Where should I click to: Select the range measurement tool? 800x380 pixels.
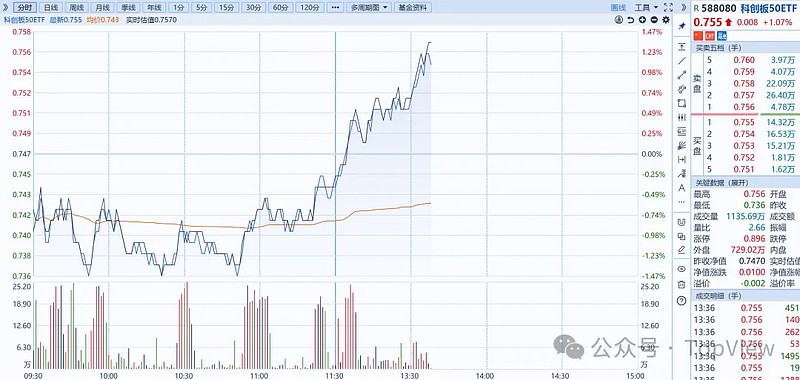click(x=681, y=160)
